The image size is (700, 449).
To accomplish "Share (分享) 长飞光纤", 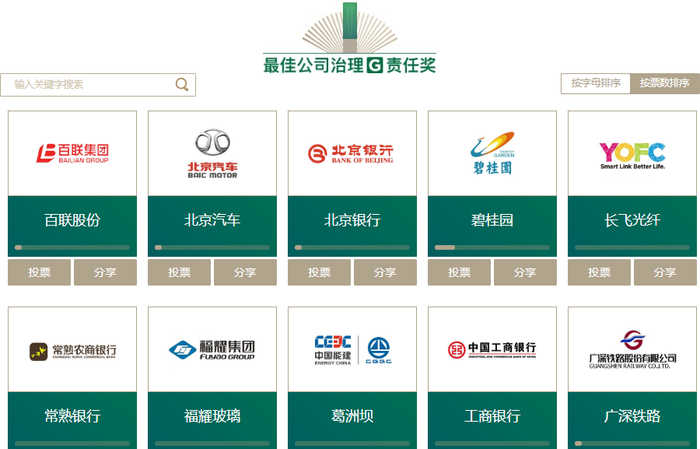I will [x=665, y=272].
